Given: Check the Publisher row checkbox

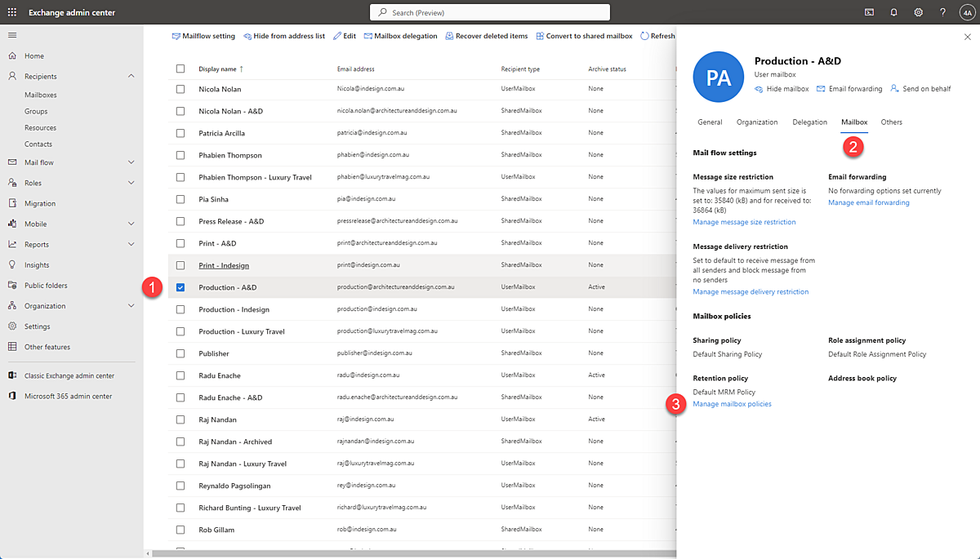Looking at the screenshot, I should coord(180,353).
